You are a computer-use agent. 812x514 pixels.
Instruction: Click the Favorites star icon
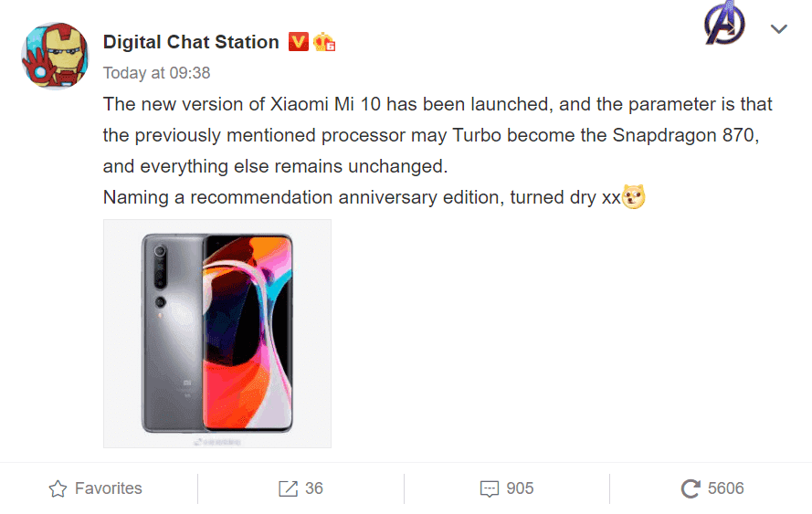click(58, 489)
